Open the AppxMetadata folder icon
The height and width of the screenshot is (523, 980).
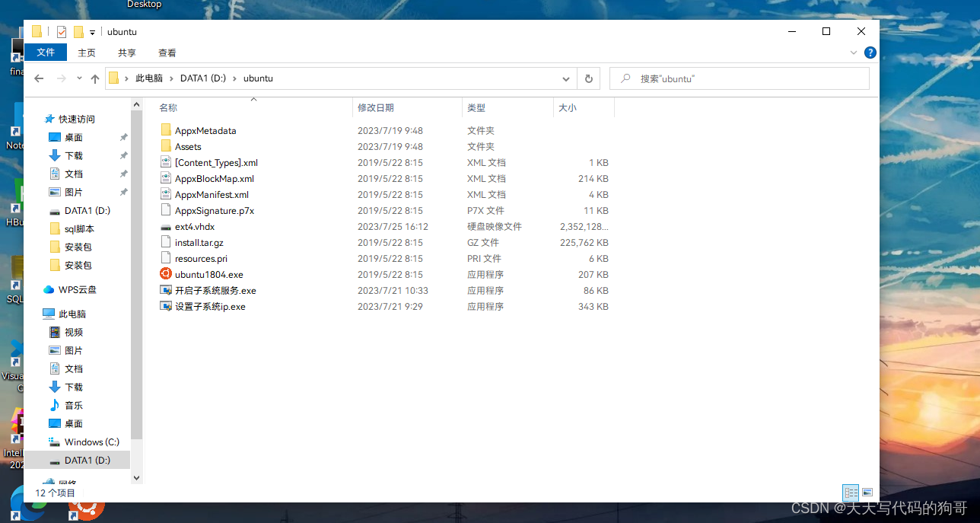pos(167,130)
